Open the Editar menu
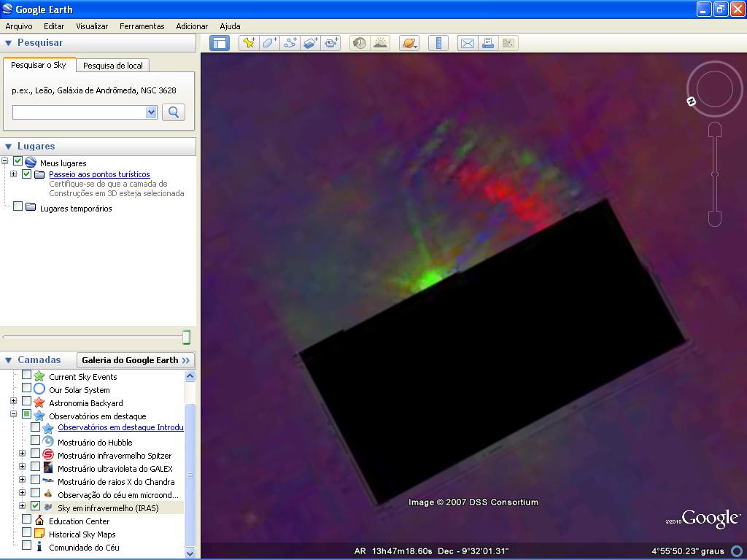Screen dimensions: 747x560 coord(54,27)
